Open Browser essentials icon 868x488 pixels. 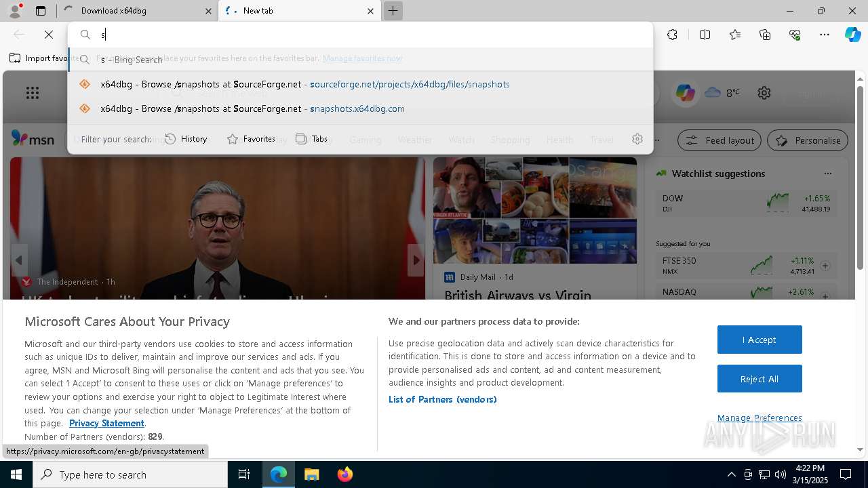795,35
